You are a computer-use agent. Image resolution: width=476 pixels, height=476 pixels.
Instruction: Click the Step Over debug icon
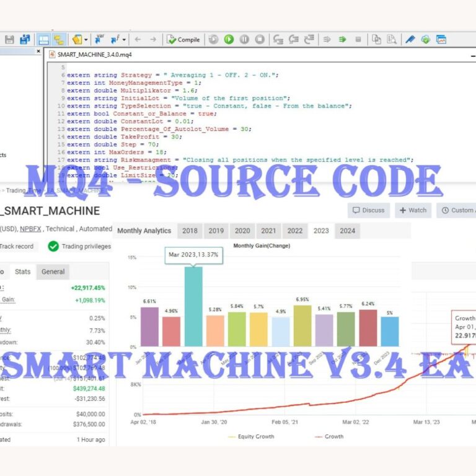point(294,40)
